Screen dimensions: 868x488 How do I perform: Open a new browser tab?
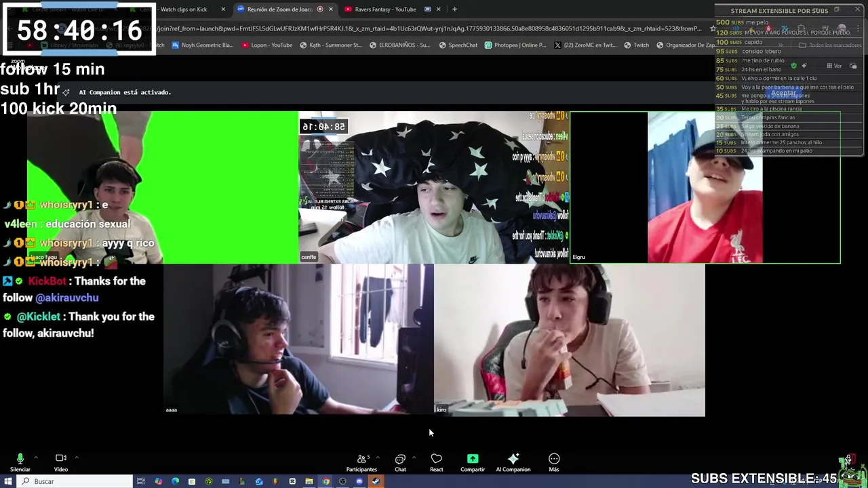pos(454,9)
